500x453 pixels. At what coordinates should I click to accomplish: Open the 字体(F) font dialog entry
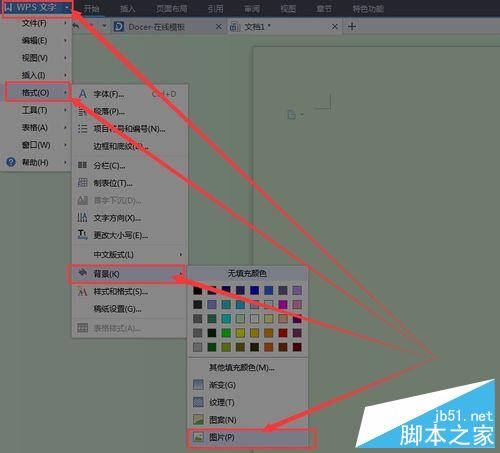[x=130, y=94]
